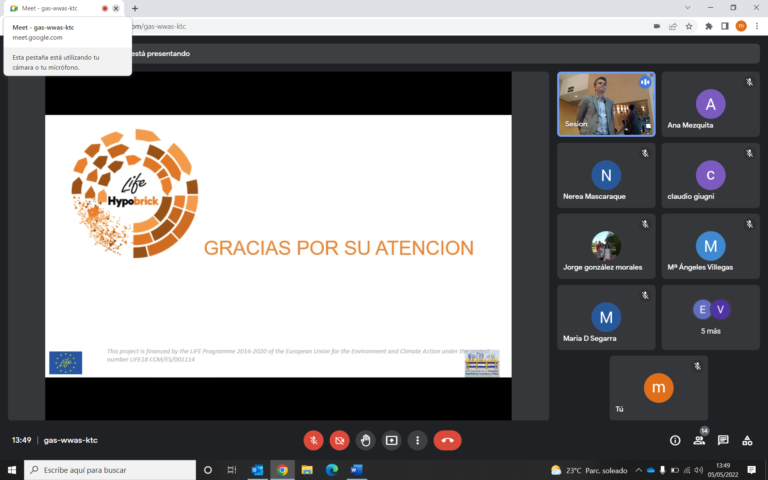The image size is (768, 480).
Task: Open the chat with everyone panel
Action: tap(723, 440)
